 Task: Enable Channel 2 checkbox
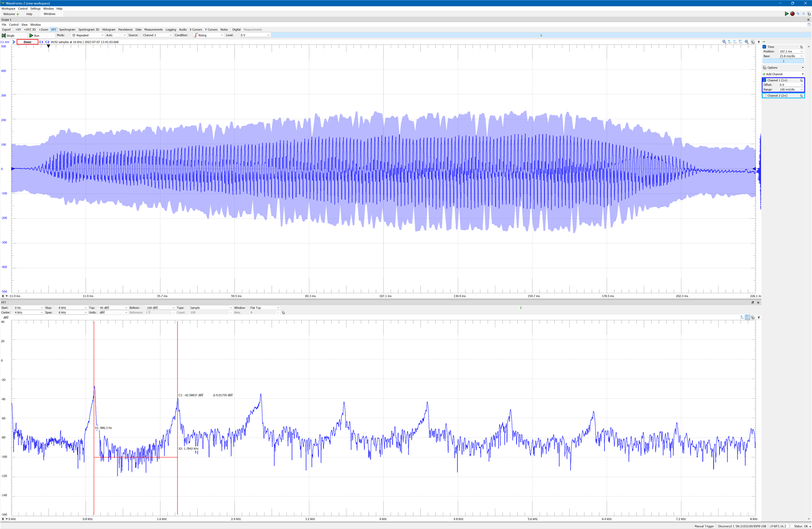(x=764, y=96)
